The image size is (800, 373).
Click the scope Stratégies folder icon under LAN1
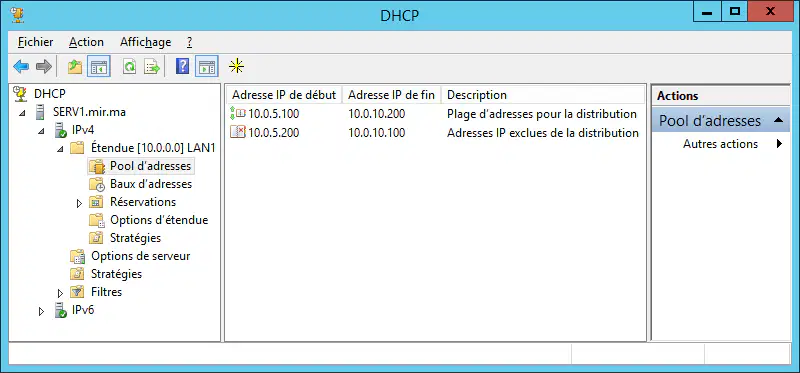coord(96,238)
